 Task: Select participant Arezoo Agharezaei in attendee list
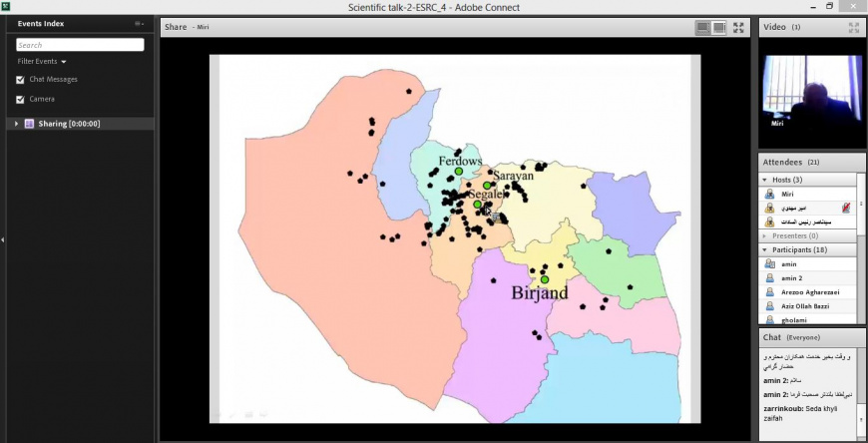(810, 291)
